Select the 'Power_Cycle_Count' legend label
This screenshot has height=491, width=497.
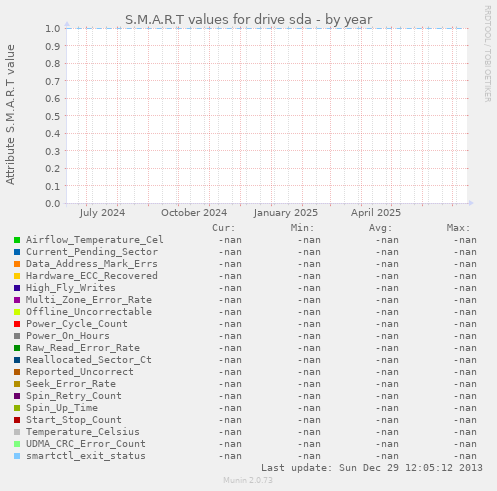click(77, 324)
